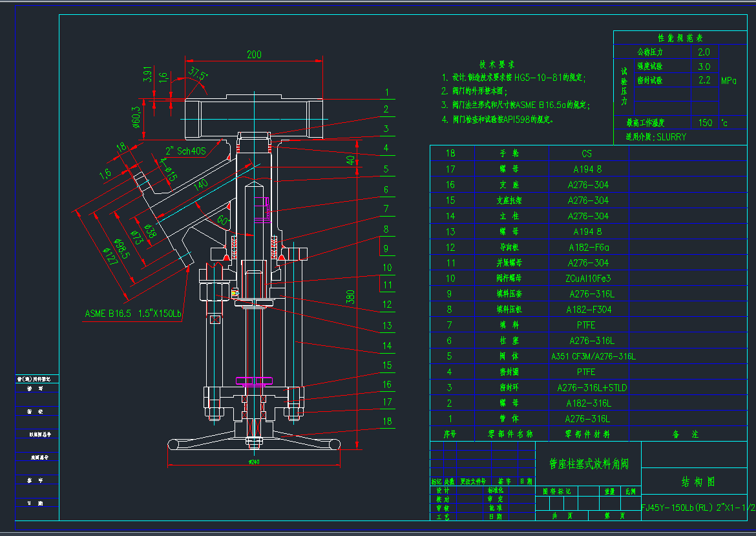Viewport: 756px width, 536px height.
Task: Click the boxed part callout number 9
Action: [x=386, y=248]
